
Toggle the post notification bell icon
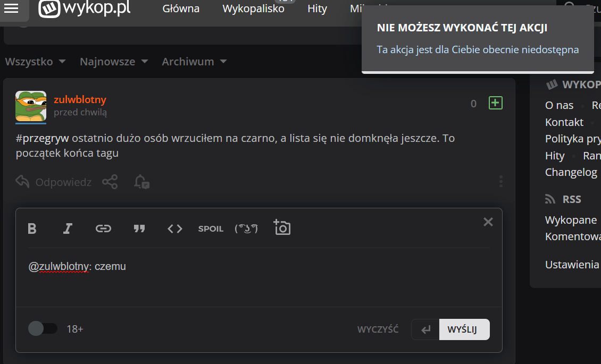coord(141,182)
